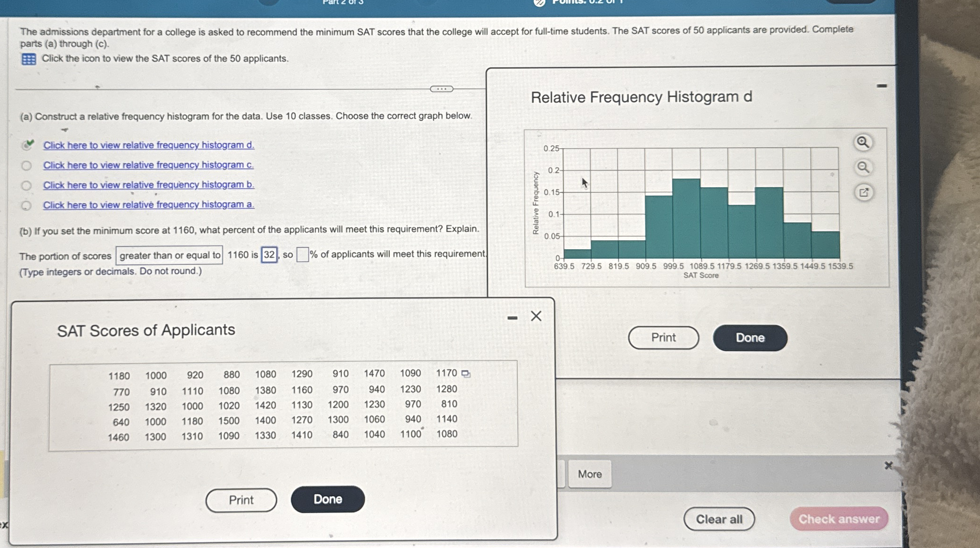Click the score 640 in the table
The height and width of the screenshot is (548, 980).
[x=121, y=422]
